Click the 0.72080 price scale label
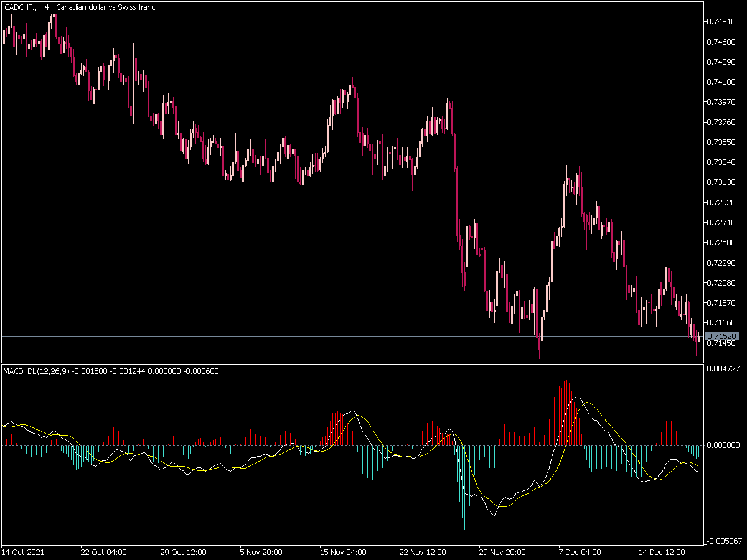The width and height of the screenshot is (747, 560). [x=722, y=282]
